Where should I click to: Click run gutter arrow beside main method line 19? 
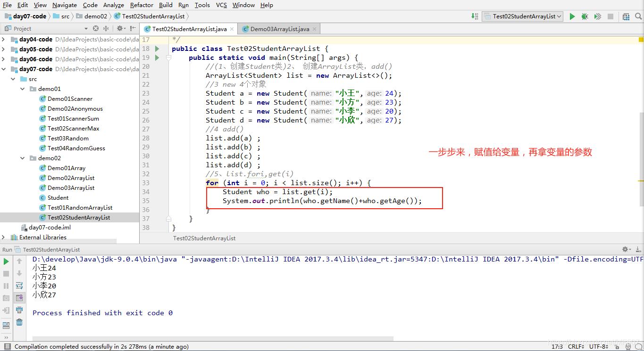(157, 57)
